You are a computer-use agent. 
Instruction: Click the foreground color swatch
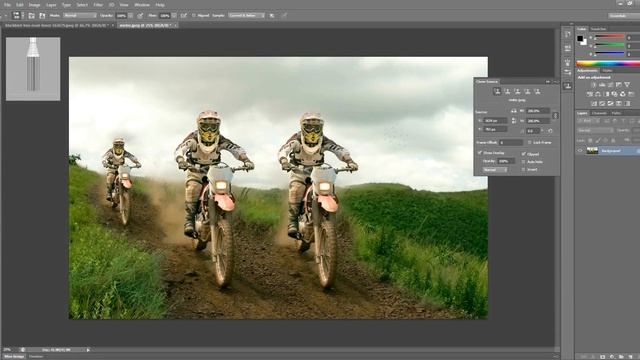click(x=580, y=39)
